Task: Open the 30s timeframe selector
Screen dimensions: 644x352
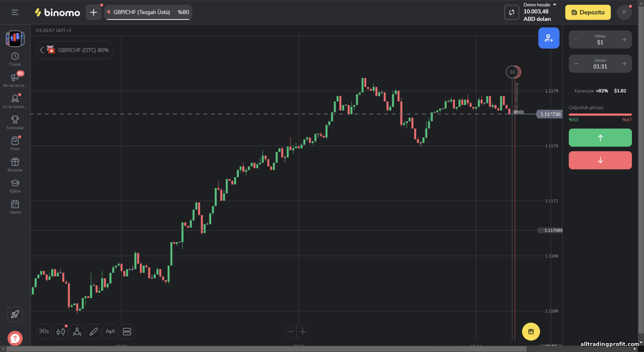Action: [x=44, y=331]
